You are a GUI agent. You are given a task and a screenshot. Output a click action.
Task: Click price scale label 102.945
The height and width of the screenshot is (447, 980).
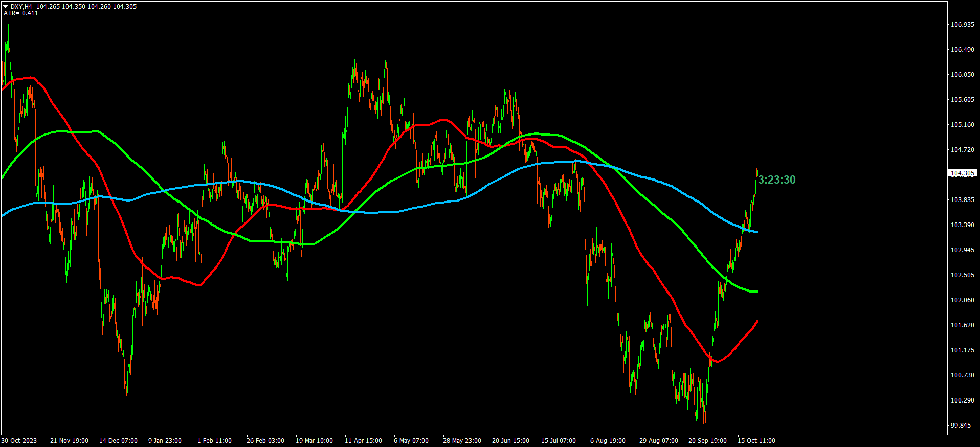(x=962, y=250)
